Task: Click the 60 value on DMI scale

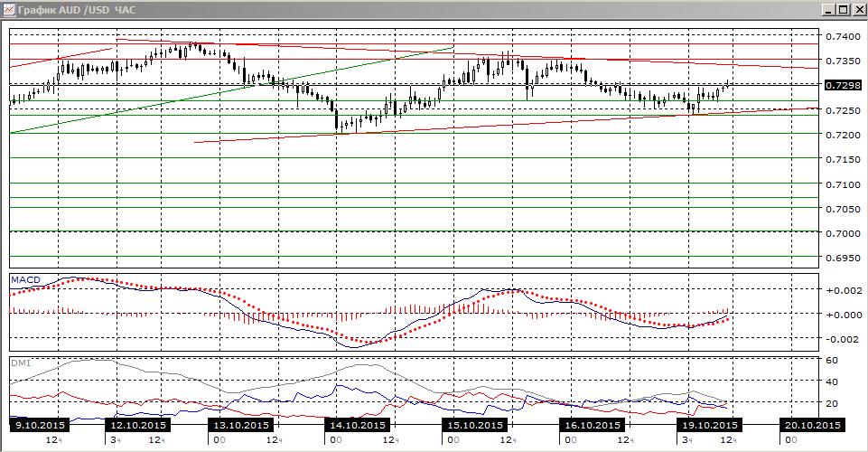Action: 832,360
